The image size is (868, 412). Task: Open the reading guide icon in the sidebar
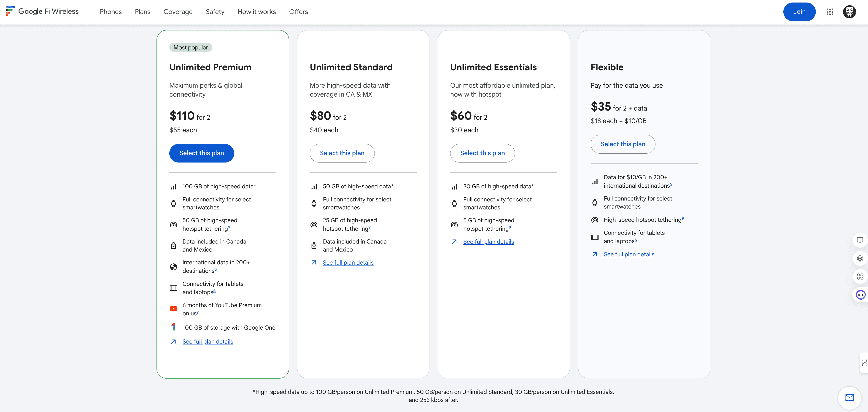[860, 240]
